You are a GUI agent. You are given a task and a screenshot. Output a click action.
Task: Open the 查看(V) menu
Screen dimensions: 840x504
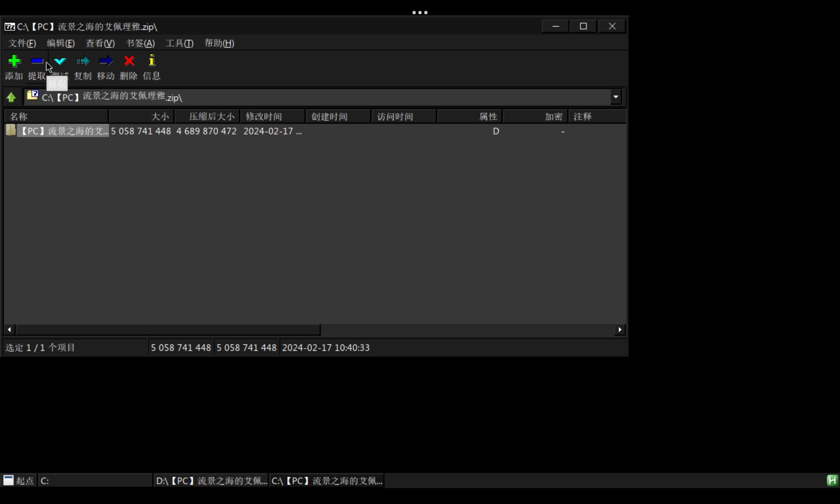[100, 43]
